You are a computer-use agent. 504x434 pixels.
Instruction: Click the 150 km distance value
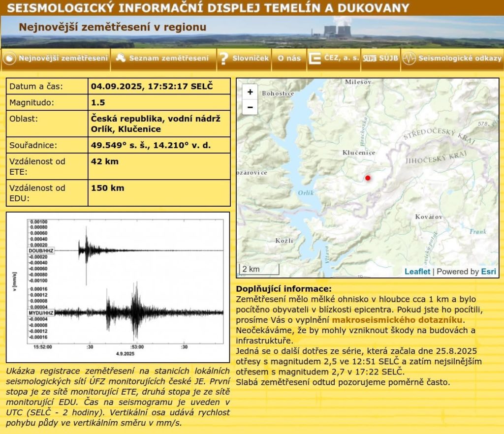[107, 188]
